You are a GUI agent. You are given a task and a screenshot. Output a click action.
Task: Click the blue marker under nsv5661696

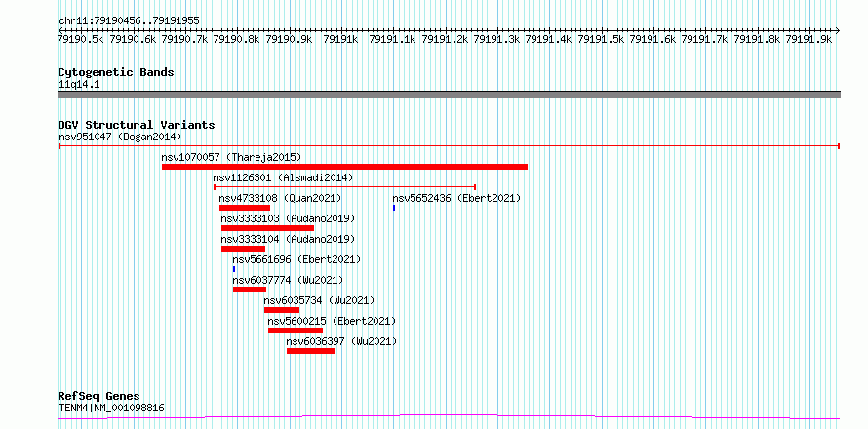[234, 269]
